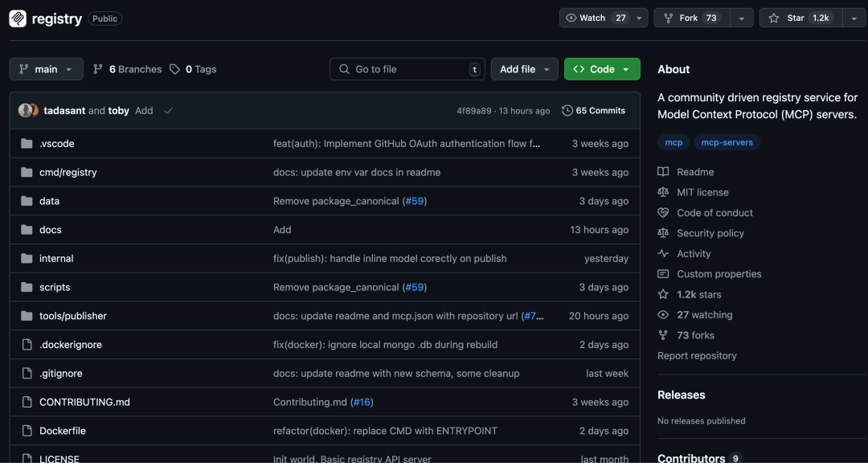View all 6 Branches
This screenshot has height=463, width=868.
pos(128,69)
